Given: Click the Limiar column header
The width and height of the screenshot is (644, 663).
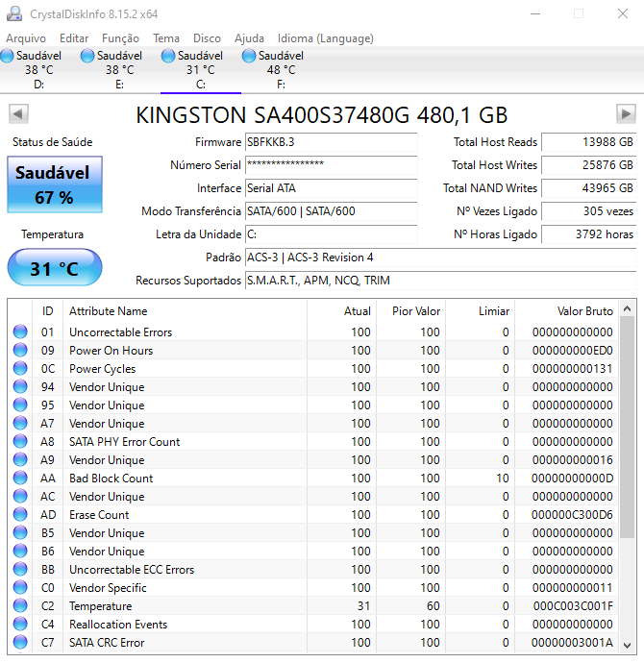Looking at the screenshot, I should tap(481, 311).
